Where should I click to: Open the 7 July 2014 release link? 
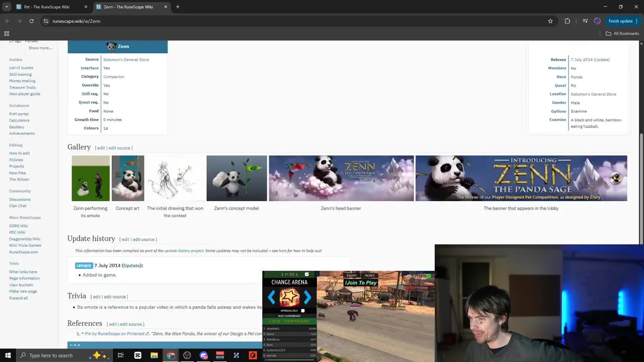coord(583,59)
